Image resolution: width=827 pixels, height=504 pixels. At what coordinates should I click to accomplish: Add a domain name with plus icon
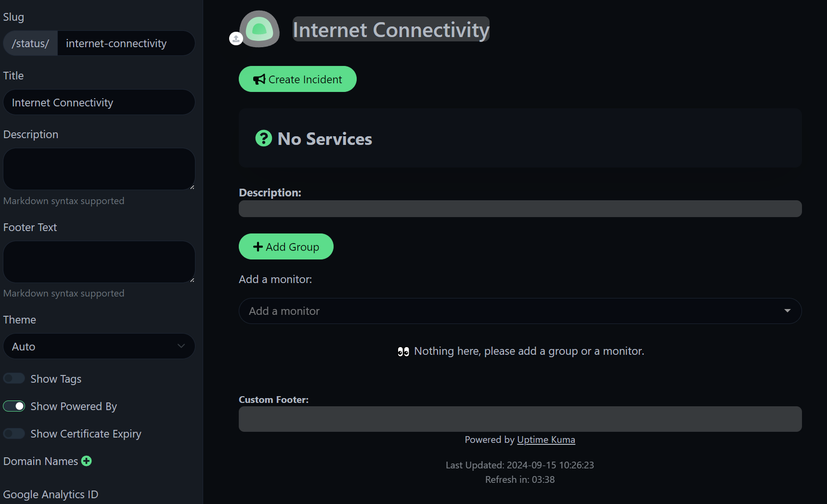pos(87,461)
